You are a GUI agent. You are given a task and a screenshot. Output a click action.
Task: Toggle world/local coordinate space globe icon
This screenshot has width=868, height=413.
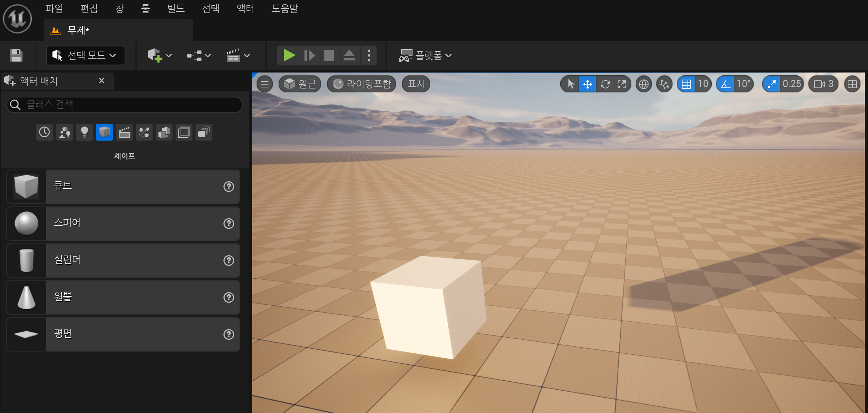coord(643,84)
